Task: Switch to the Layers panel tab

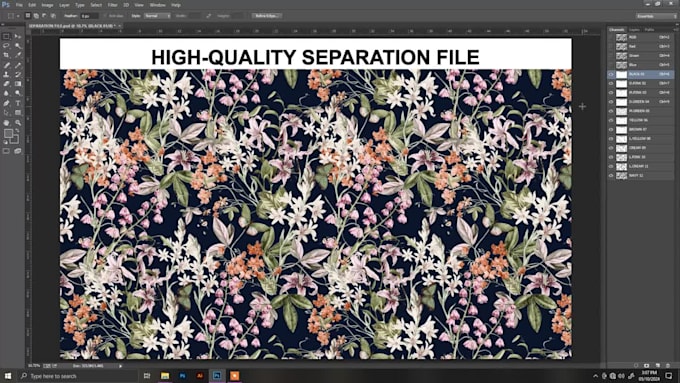Action: tap(634, 30)
